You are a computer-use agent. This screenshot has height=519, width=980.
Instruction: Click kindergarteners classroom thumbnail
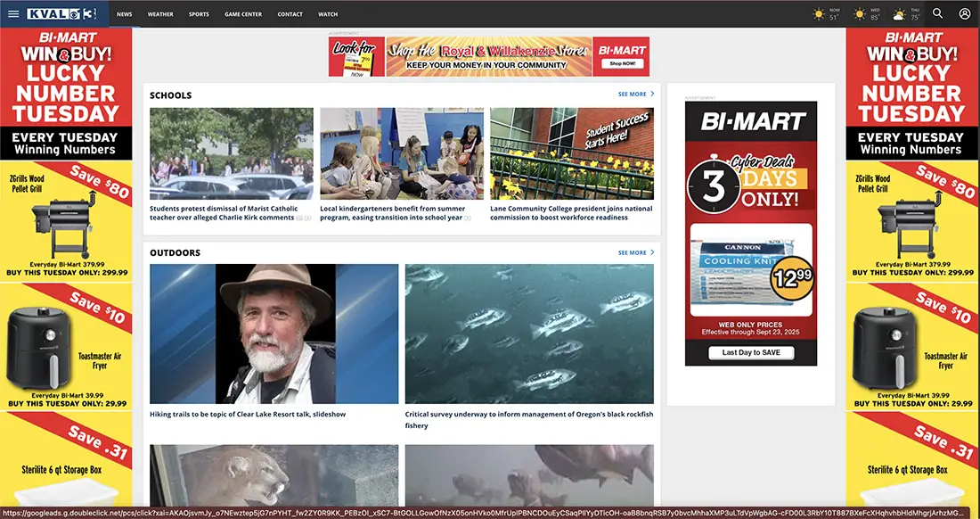click(x=402, y=153)
